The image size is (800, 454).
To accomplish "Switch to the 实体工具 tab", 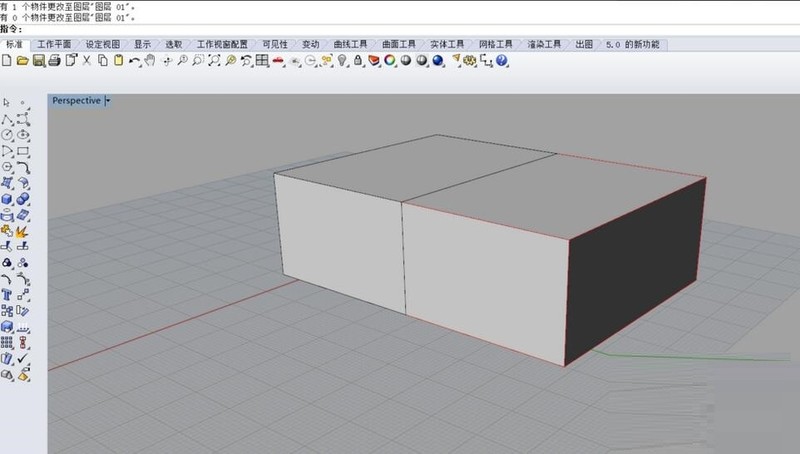I will 447,44.
